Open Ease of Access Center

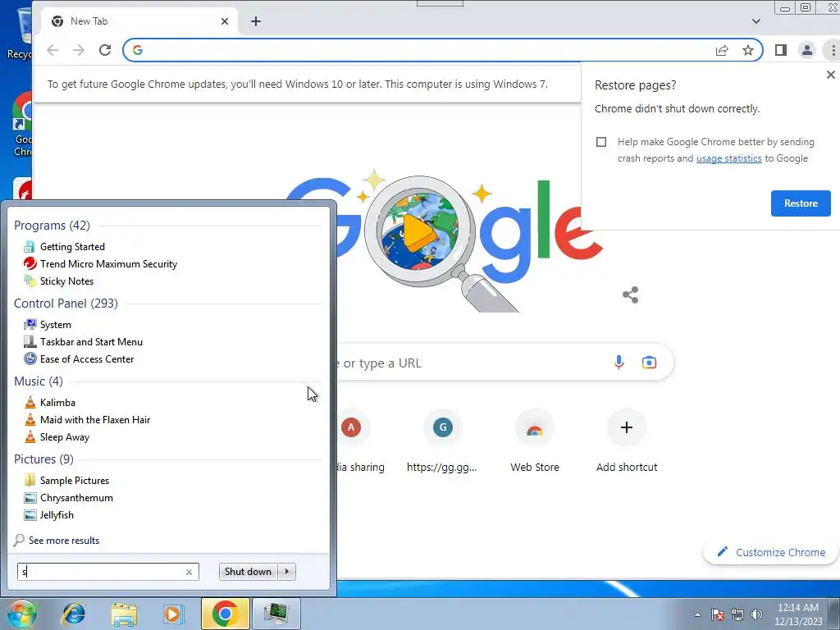coord(78,359)
